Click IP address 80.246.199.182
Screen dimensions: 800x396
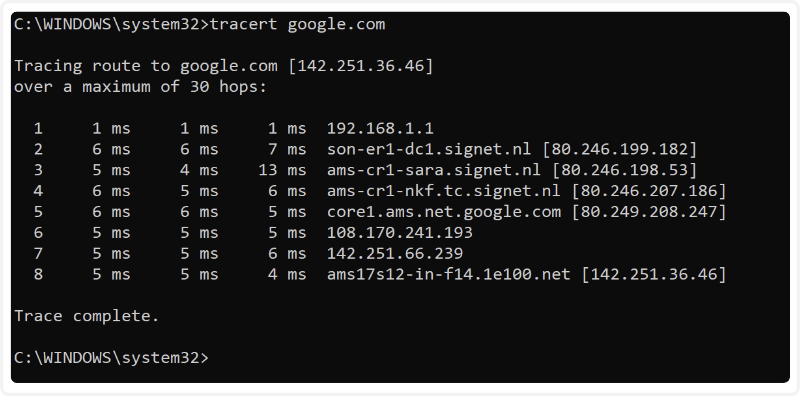[x=619, y=150]
